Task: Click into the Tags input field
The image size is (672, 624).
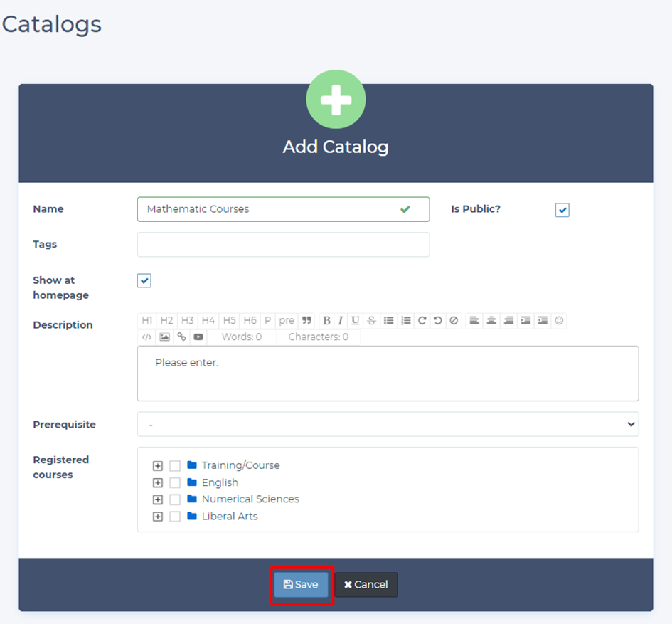Action: (x=283, y=244)
